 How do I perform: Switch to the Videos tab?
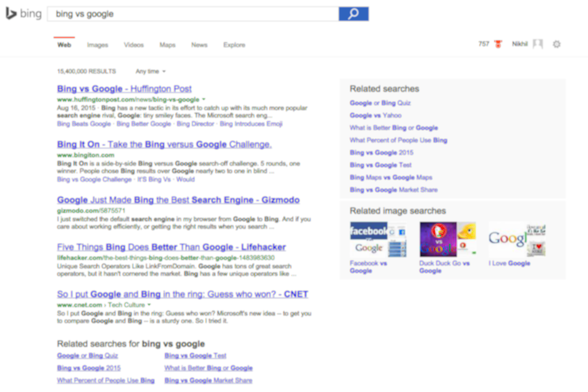(134, 45)
